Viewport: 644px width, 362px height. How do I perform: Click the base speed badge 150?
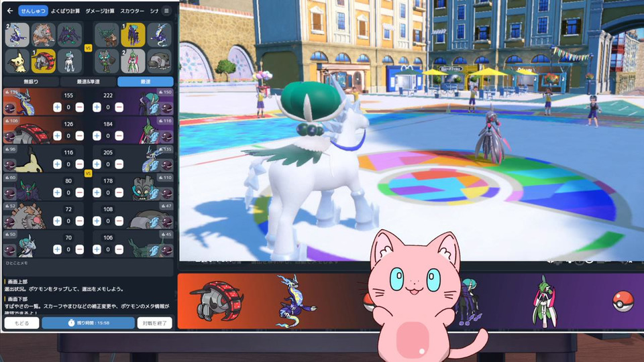[x=165, y=93]
